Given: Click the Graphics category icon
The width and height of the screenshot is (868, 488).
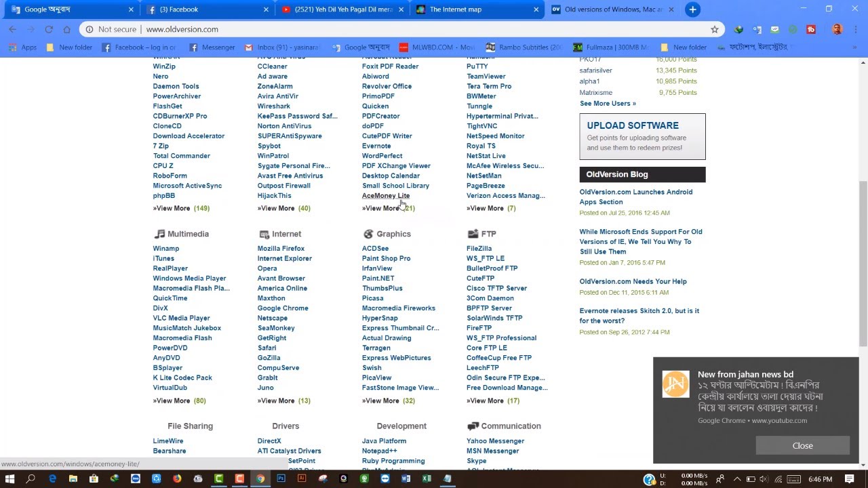Looking at the screenshot, I should click(x=368, y=234).
